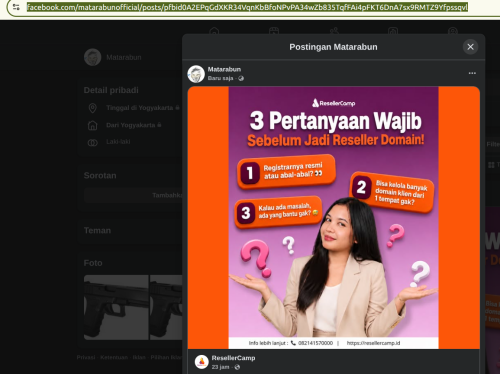Click Matarabun's avatar in the post header
This screenshot has height=374, width=500.
coord(196,74)
